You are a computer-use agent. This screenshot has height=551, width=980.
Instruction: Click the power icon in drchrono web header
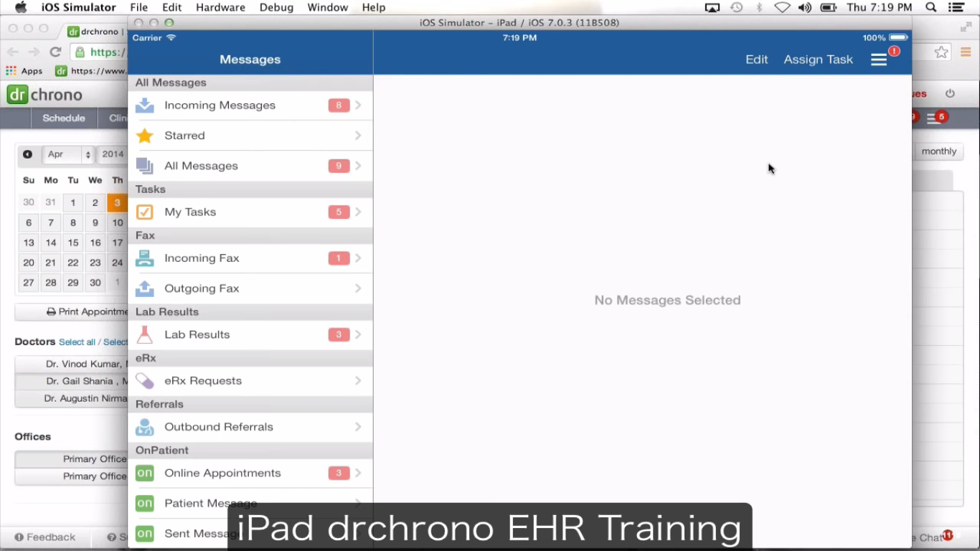tap(951, 94)
